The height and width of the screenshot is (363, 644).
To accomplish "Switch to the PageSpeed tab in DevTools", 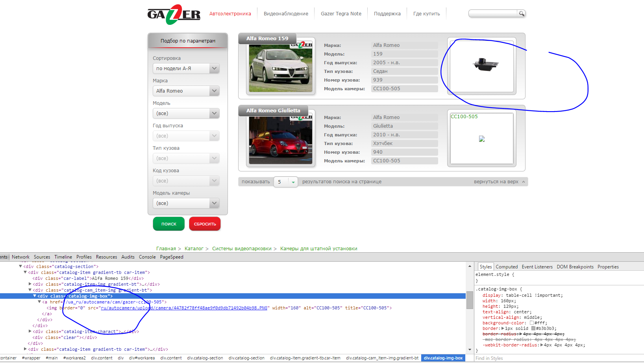I will (x=172, y=257).
